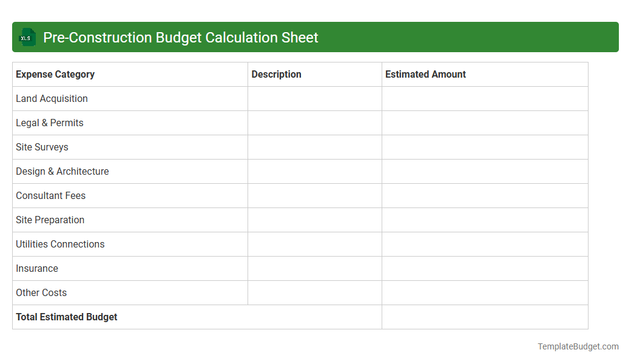Select the Description column header
The width and height of the screenshot is (631, 364).
click(276, 74)
